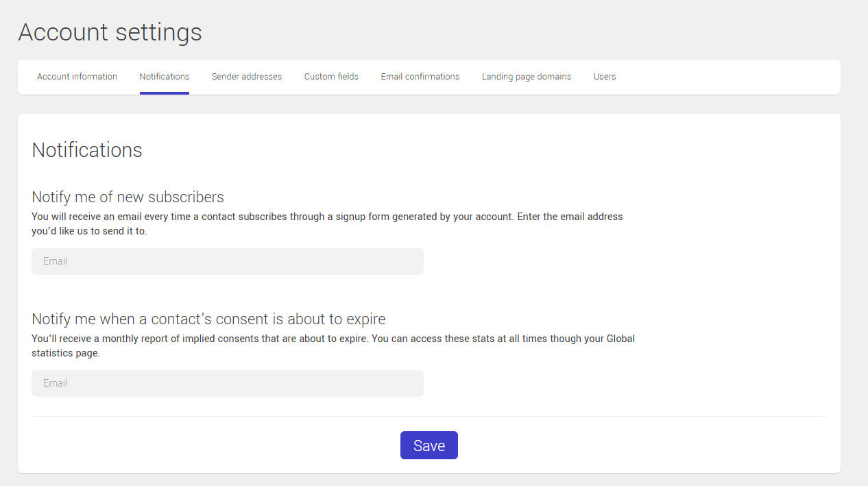Screen dimensions: 868x486
Task: Click the consent expiration notification heading
Action: click(x=208, y=319)
